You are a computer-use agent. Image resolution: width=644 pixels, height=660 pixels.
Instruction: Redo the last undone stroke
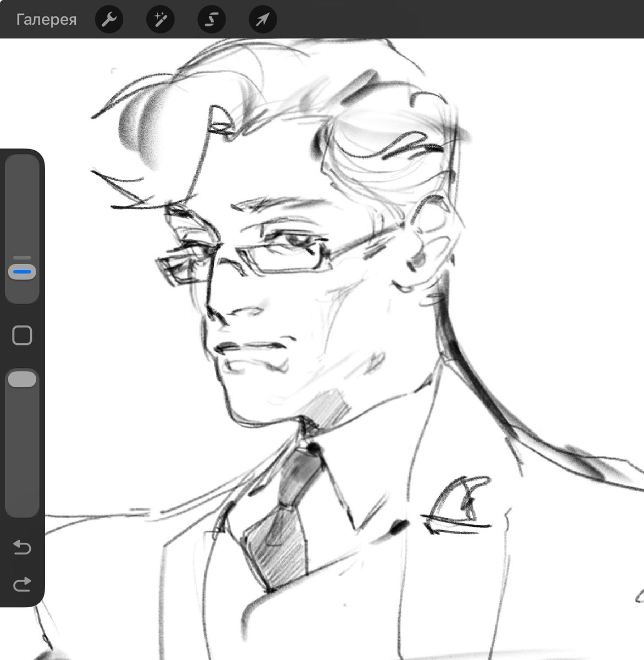coord(22,584)
